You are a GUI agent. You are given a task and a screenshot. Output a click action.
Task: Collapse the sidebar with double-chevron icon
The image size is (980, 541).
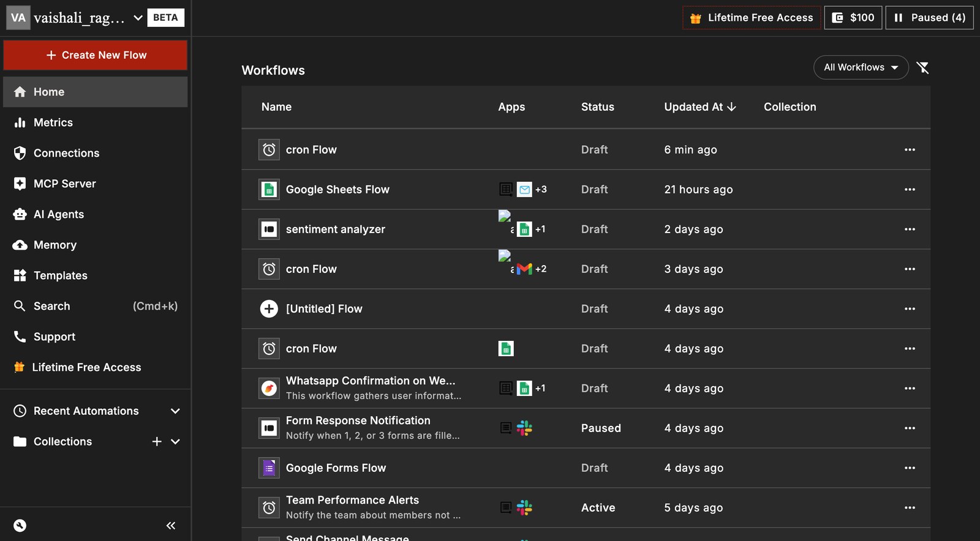click(x=171, y=526)
